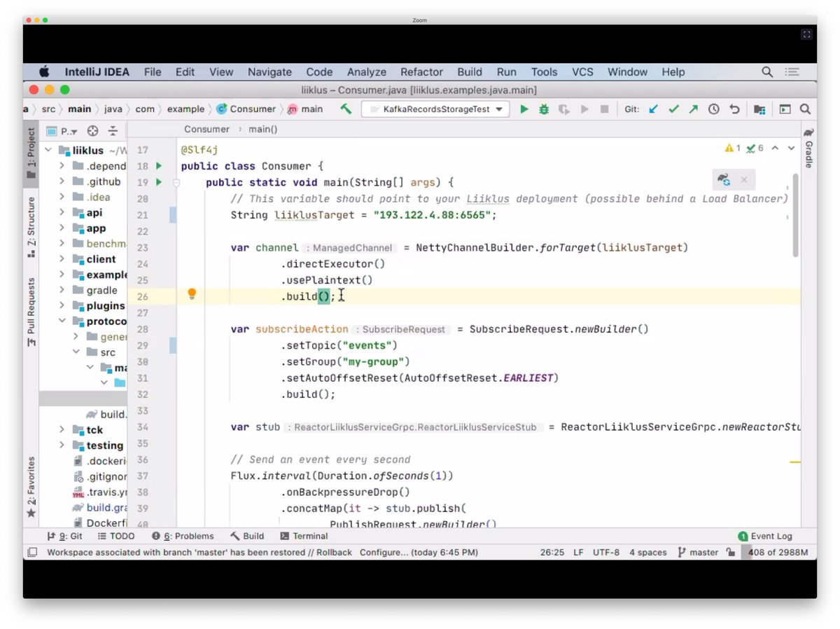Open macOS Control Center list icon

pos(792,71)
